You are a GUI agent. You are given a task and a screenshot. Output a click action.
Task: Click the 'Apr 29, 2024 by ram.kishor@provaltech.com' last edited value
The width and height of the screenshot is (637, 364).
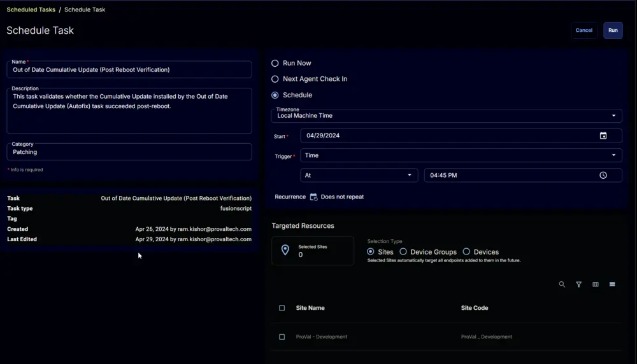[x=194, y=239]
